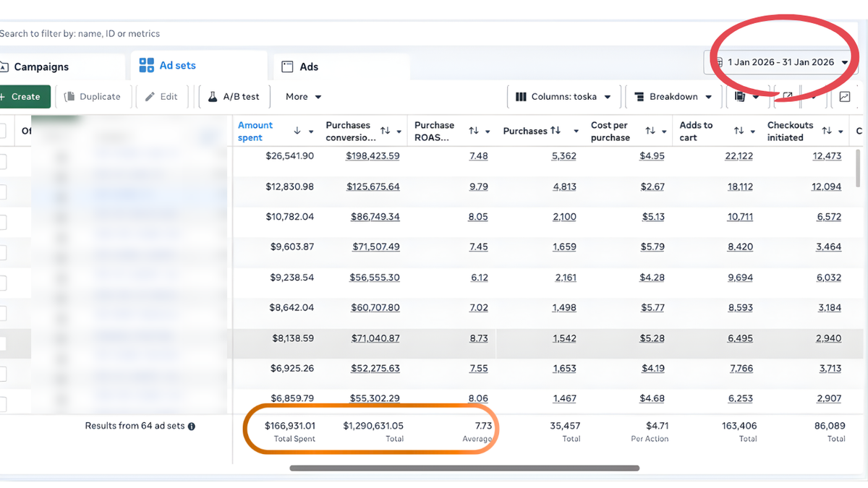Click sort arrows on Cost per purchase
Viewport: 868px width, 488px height.
click(650, 131)
